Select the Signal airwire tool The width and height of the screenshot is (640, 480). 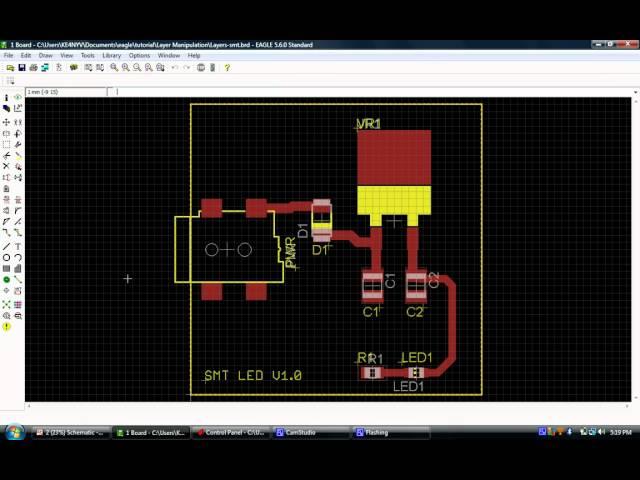[18, 280]
